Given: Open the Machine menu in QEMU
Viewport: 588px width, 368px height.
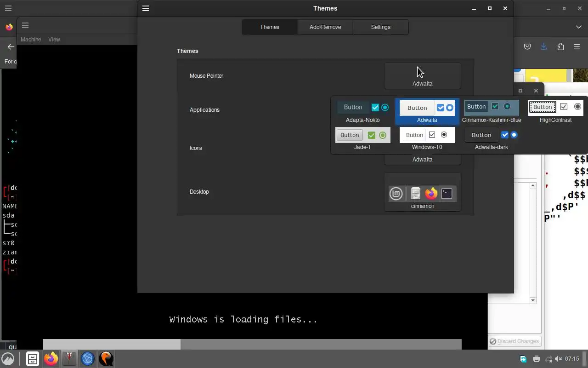Looking at the screenshot, I should (x=31, y=40).
